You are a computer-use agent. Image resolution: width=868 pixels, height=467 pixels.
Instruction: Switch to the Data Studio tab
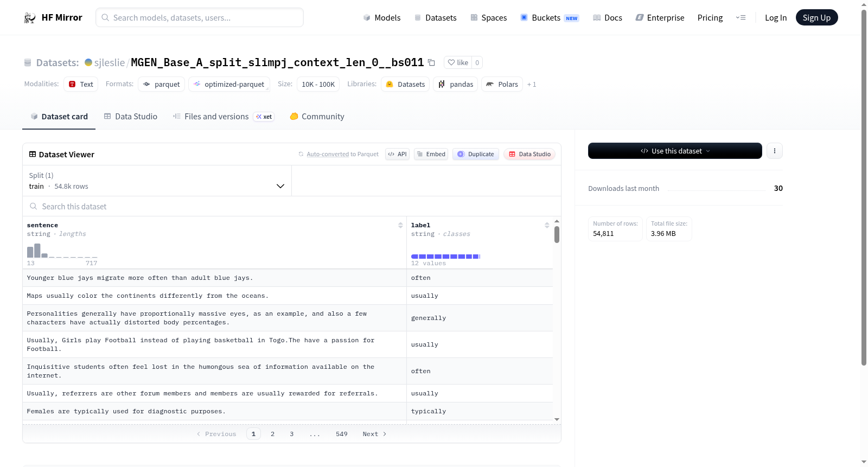tap(131, 117)
